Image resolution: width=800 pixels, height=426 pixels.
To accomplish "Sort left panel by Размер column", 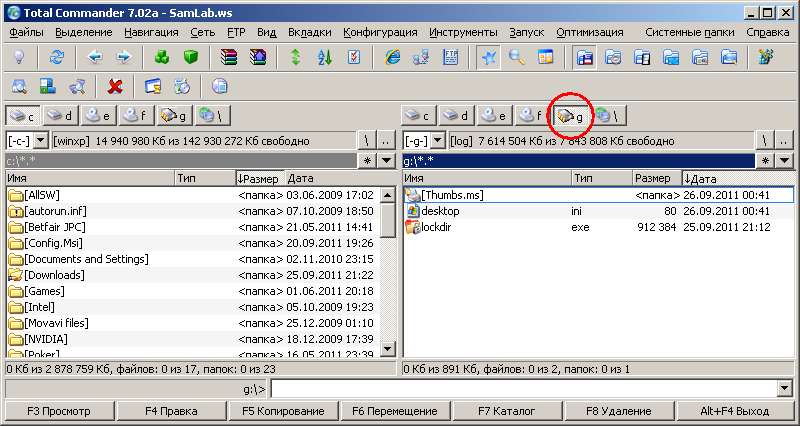I will point(260,178).
